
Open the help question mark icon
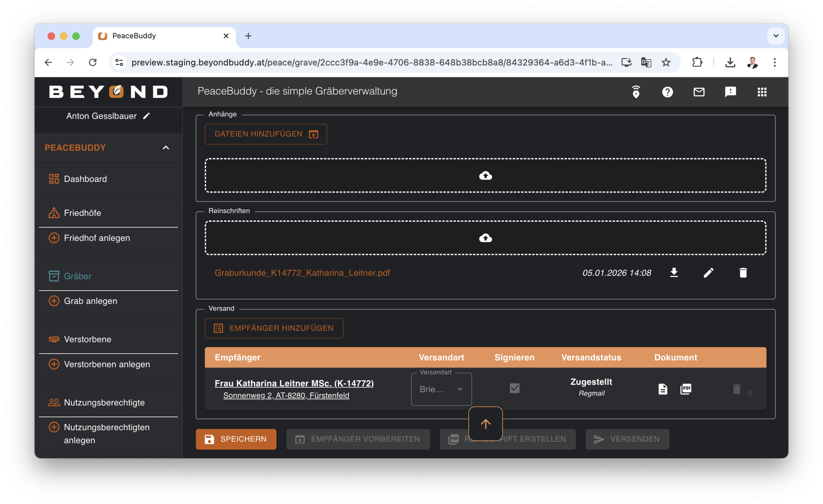tap(667, 92)
